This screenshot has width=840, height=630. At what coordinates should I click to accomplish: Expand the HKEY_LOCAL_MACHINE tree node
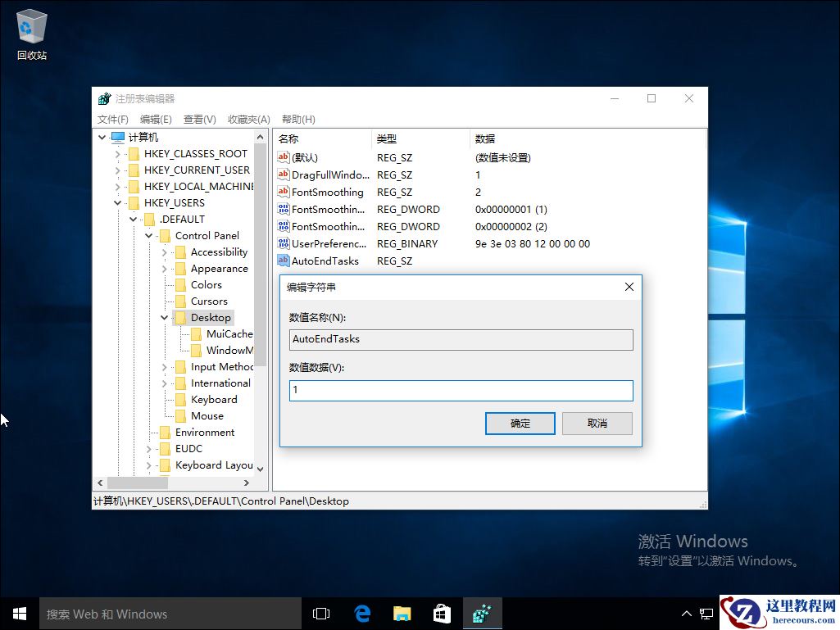117,186
